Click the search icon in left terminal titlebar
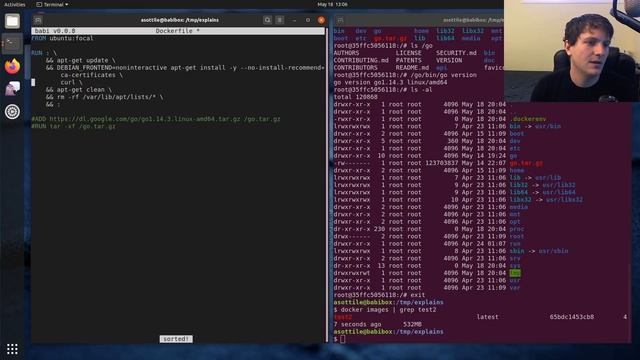This screenshot has width=640, height=360. click(267, 20)
